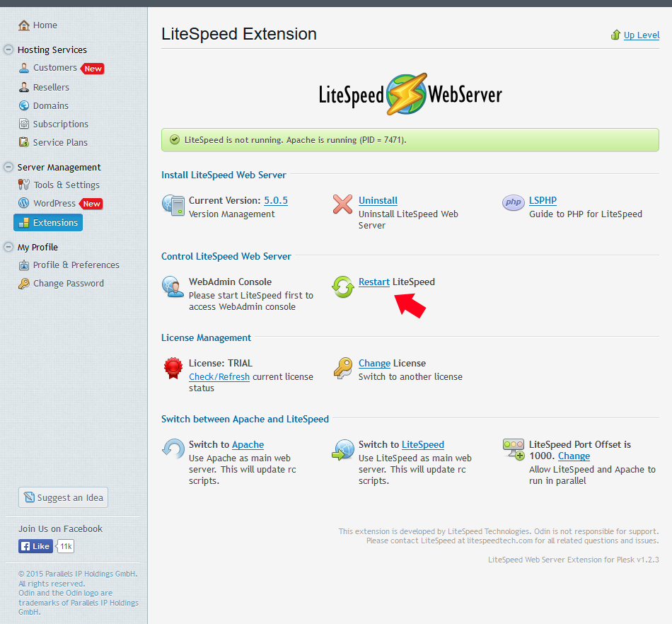Click the Domains globe icon
The image size is (672, 624).
coord(24,105)
